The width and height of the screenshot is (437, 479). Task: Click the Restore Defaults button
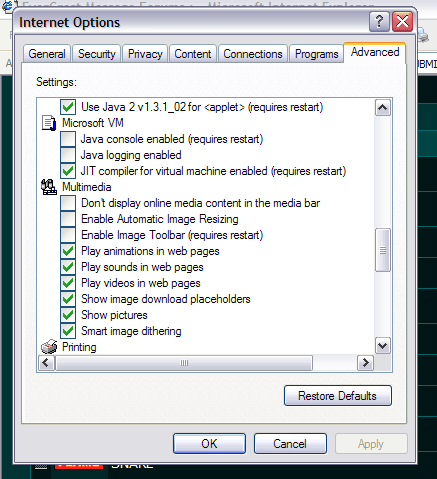(x=338, y=396)
